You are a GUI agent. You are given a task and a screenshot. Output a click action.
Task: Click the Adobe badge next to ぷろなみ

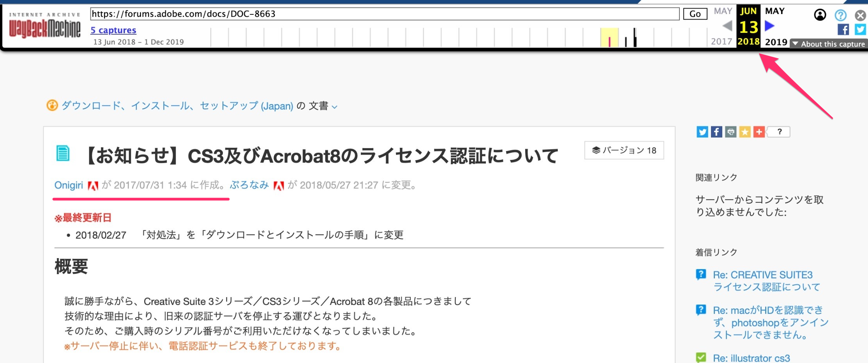coord(279,186)
